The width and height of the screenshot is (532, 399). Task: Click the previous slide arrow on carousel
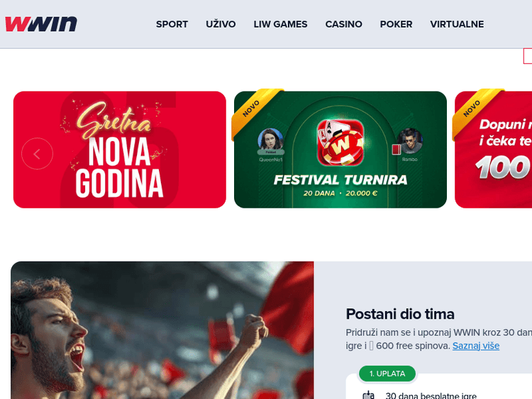[38, 154]
